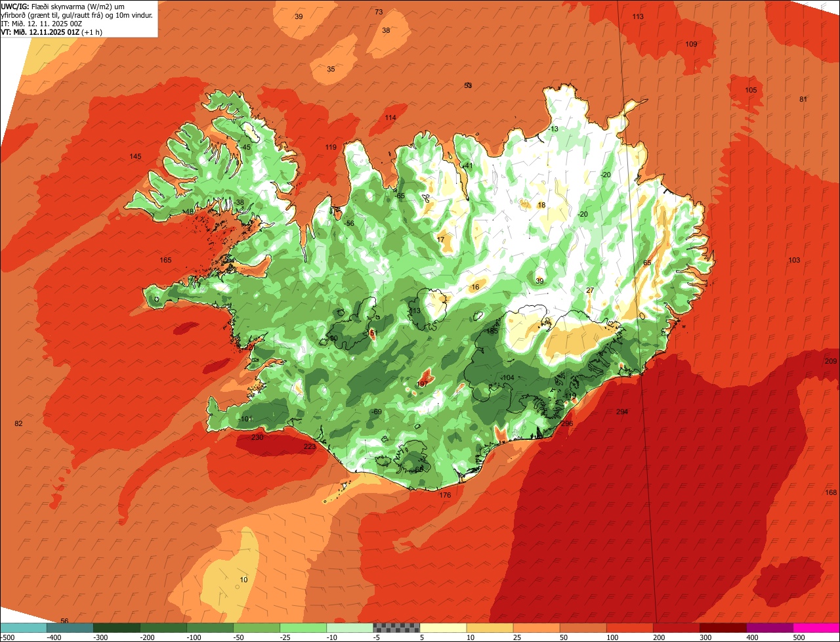Click the inland hotspot value "197"
Image resolution: width=840 pixels, height=642 pixels.
click(x=423, y=384)
